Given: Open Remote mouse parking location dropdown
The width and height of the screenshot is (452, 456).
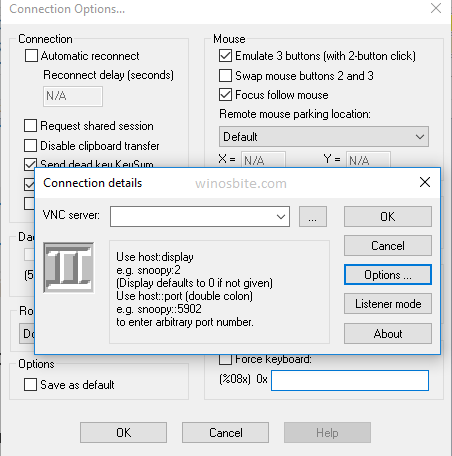Looking at the screenshot, I should 324,136.
